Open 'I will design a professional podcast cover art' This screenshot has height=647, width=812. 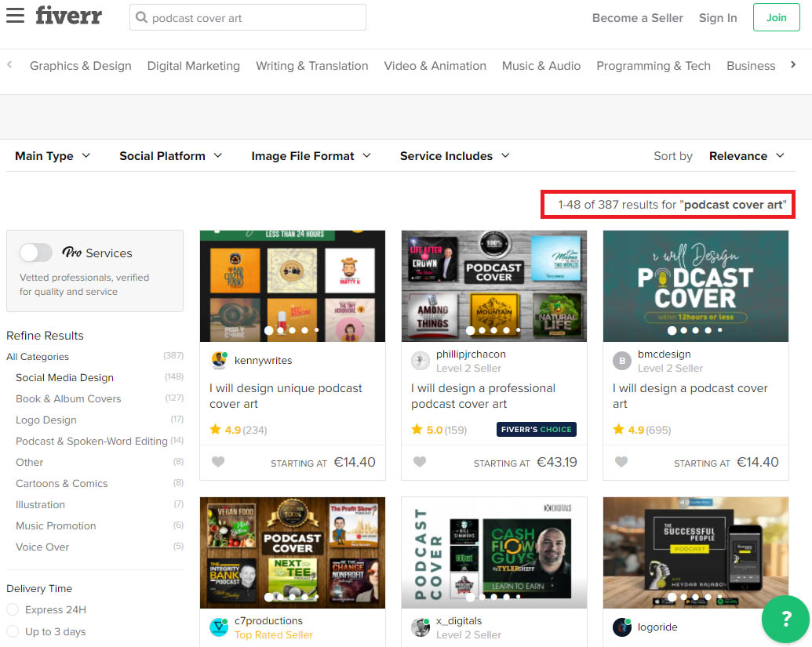pos(483,396)
